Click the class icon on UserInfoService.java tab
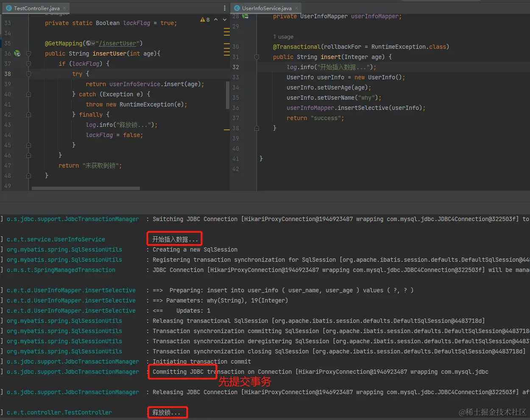This screenshot has height=420, width=530. pos(237,8)
